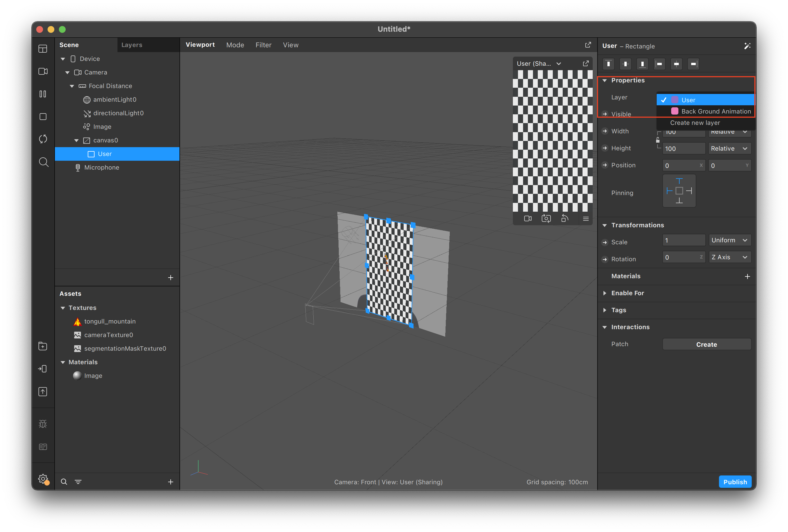Toggle width/height aspect lock icon

click(658, 140)
